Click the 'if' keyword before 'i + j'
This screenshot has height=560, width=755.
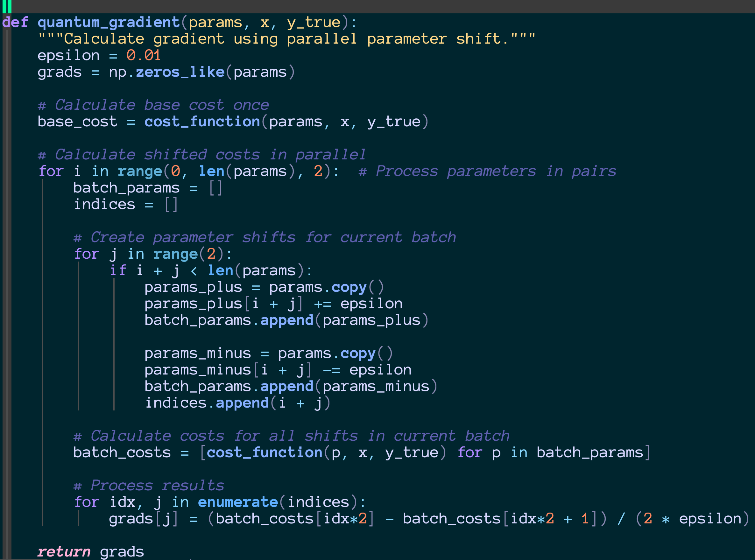pos(118,270)
